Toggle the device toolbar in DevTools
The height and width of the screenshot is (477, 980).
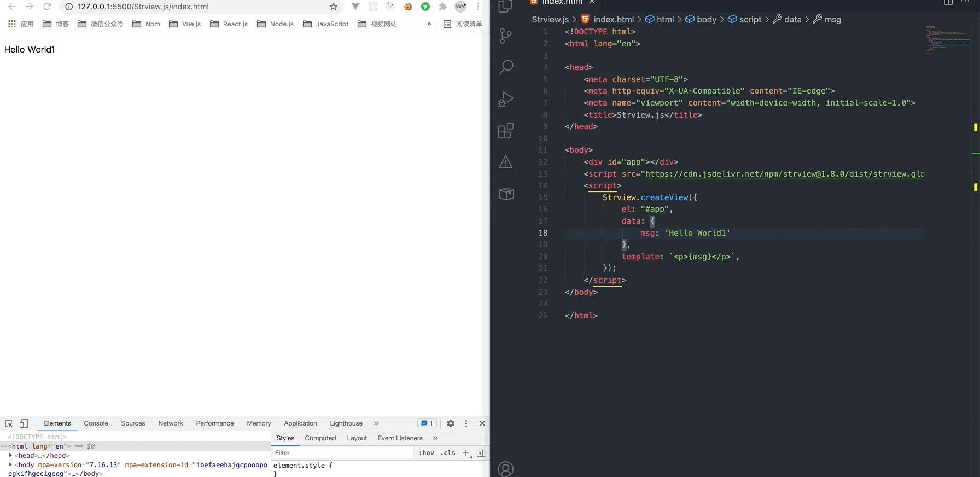click(x=24, y=423)
